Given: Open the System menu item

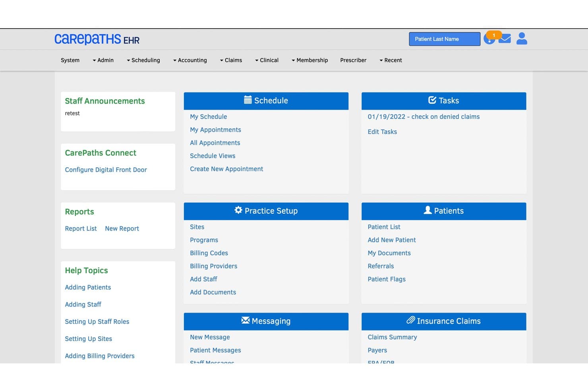Looking at the screenshot, I should (x=70, y=60).
